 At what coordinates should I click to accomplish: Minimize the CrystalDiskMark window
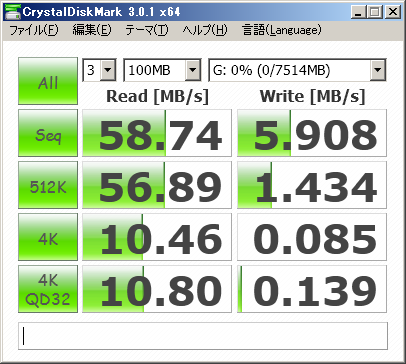(x=358, y=12)
